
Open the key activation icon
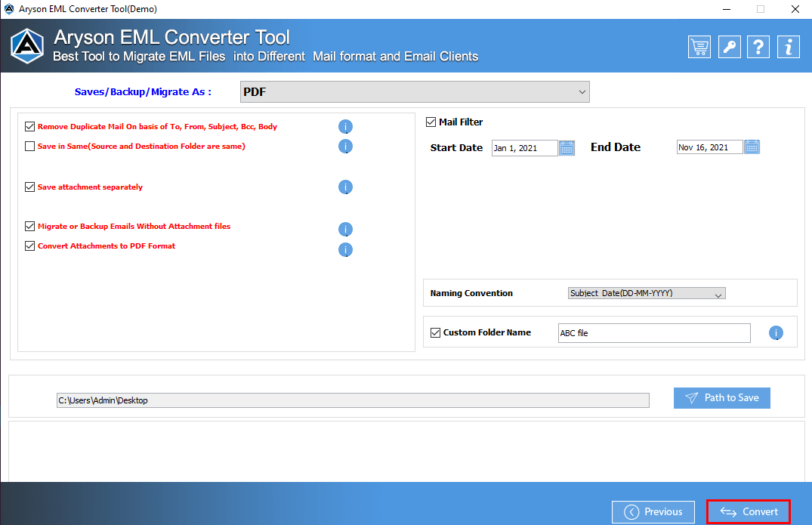pos(729,47)
